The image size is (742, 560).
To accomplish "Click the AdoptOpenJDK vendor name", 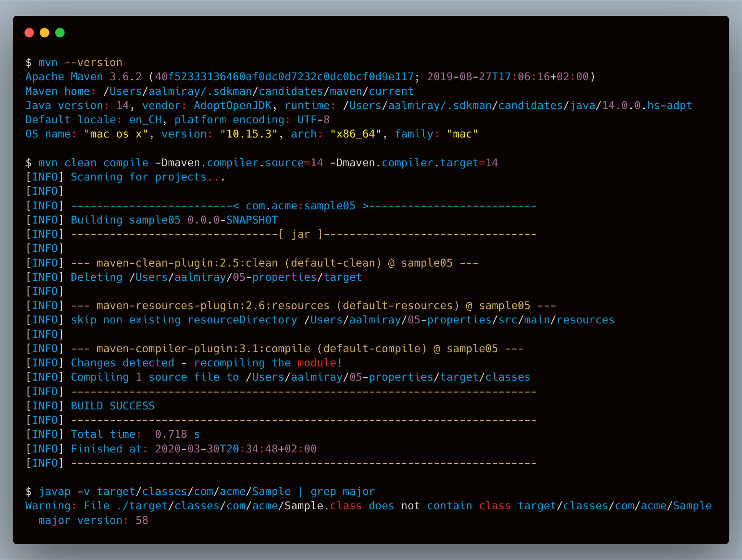I will [232, 106].
